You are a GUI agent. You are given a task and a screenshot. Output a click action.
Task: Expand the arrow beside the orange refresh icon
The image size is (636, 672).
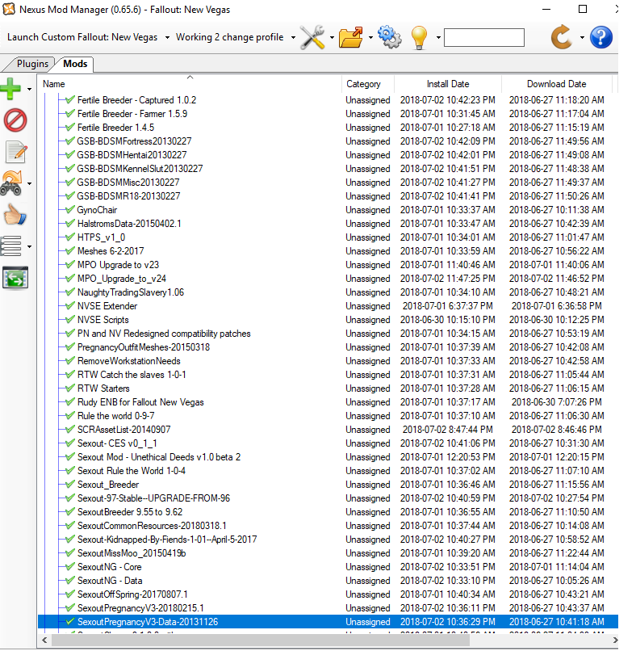(582, 37)
